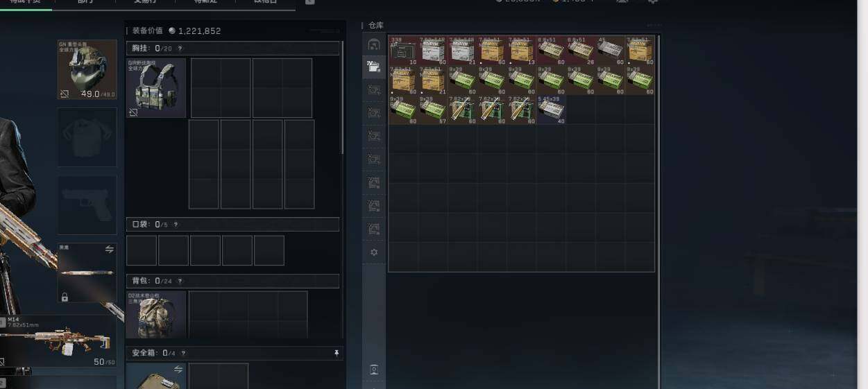The width and height of the screenshot is (868, 389).
Task: Click the help icon beside 口袋
Action: (x=176, y=225)
